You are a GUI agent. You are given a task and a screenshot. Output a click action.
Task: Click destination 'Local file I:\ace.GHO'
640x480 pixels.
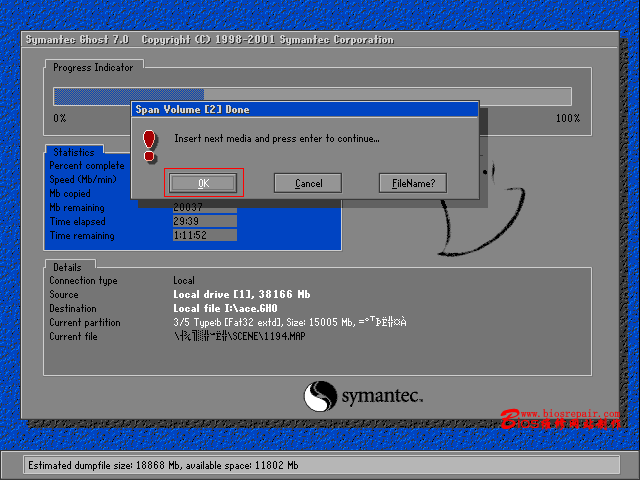(x=225, y=308)
